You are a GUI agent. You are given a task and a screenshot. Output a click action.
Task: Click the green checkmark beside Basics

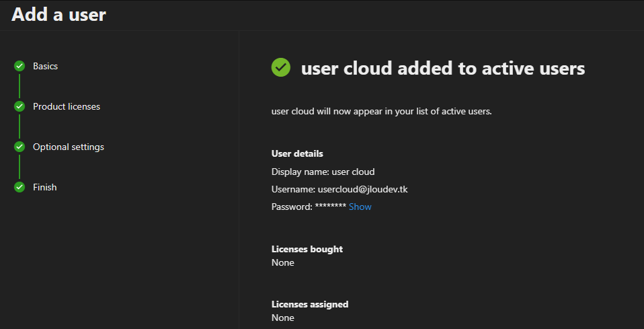click(x=19, y=66)
